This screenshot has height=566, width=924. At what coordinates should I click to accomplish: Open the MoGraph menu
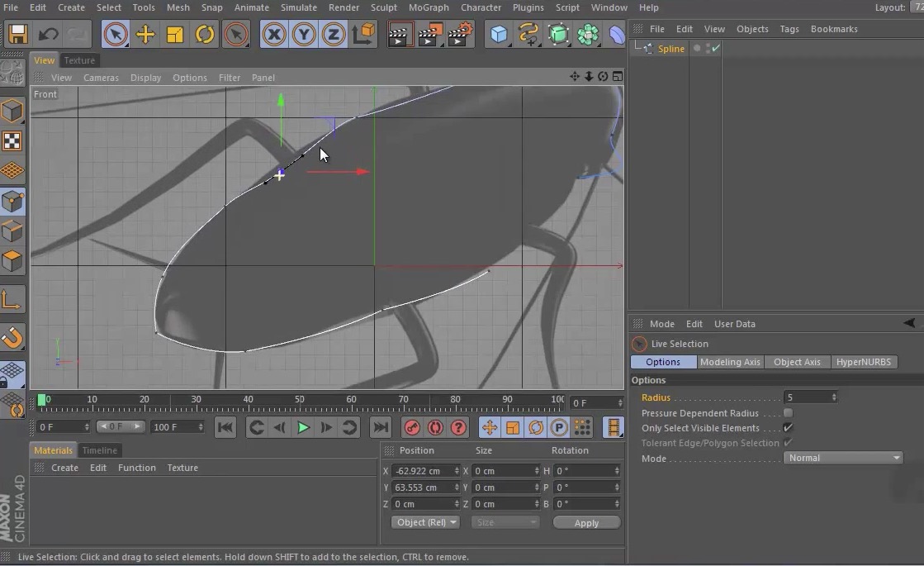click(x=429, y=7)
